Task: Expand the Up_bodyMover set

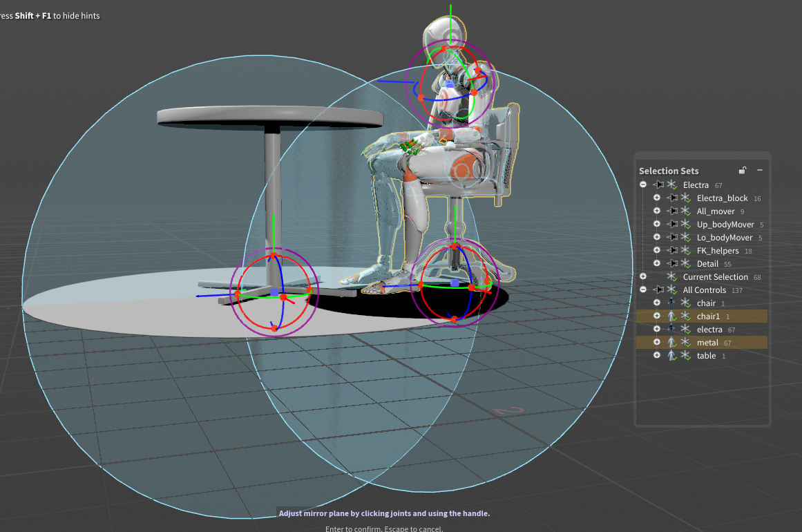Action: coord(657,224)
